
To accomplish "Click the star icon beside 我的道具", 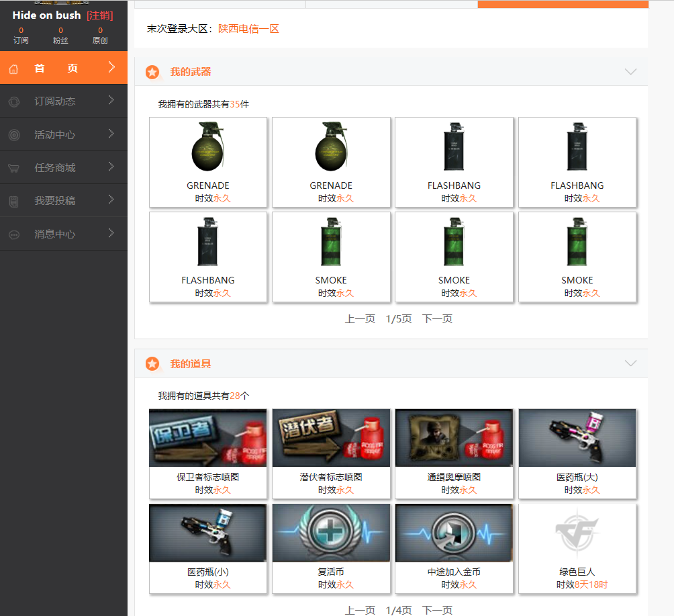I will click(152, 364).
